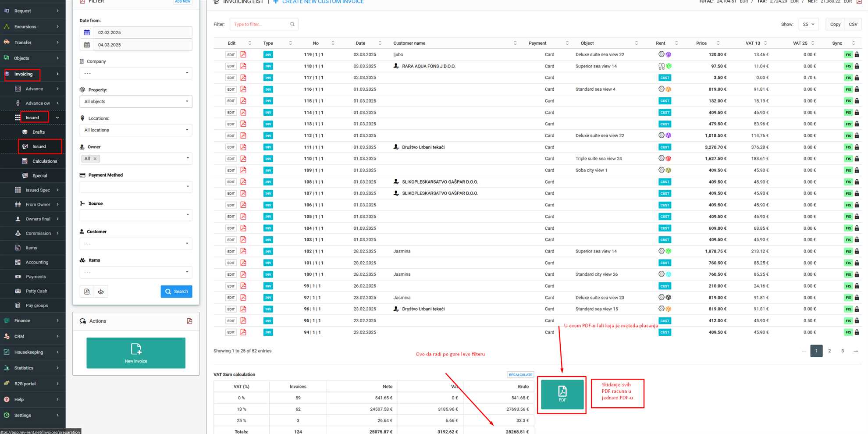The width and height of the screenshot is (868, 434).
Task: Click the blue Search button
Action: coord(176,292)
